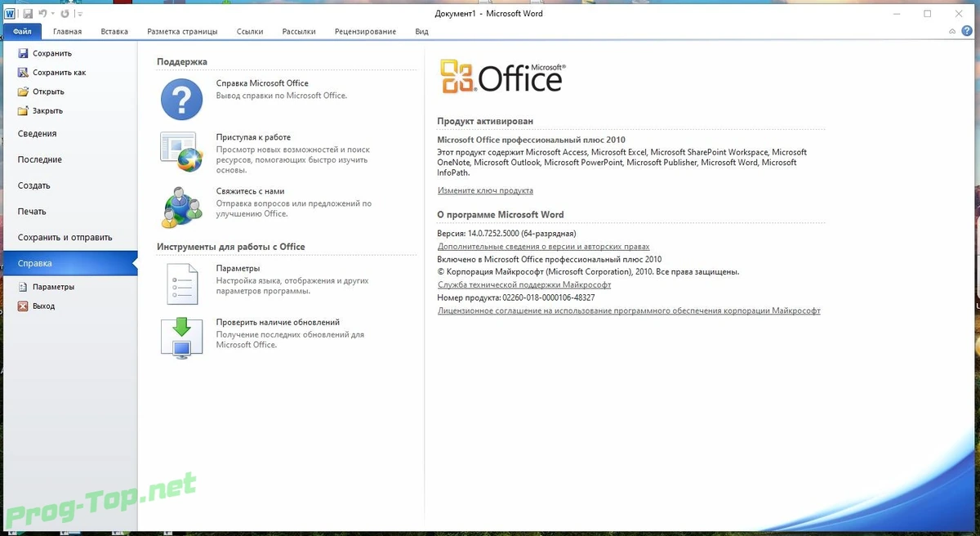Collapse the ribbon with the caret icon
Screen dimensions: 980x536
(x=953, y=31)
